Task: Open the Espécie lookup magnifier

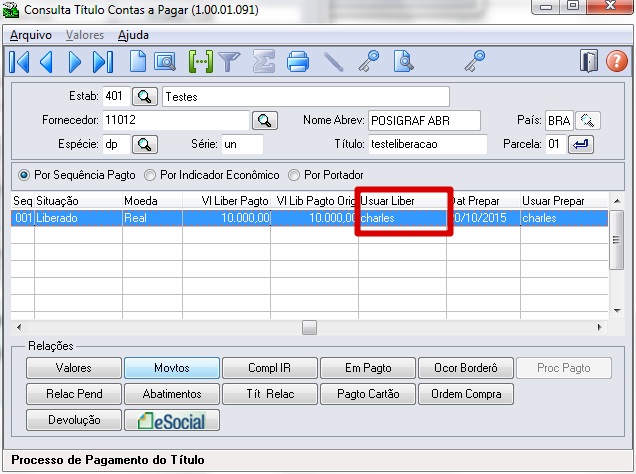Action: click(145, 144)
